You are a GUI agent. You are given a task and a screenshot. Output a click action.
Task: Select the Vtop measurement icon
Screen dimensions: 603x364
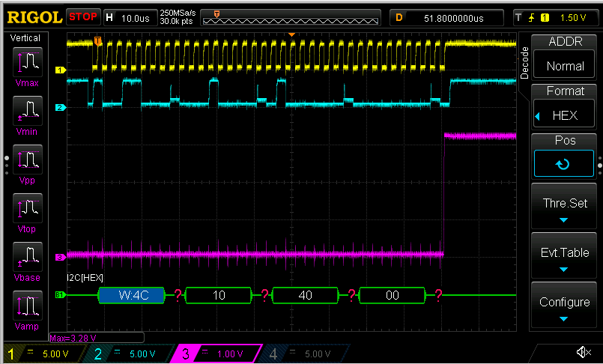[26, 211]
